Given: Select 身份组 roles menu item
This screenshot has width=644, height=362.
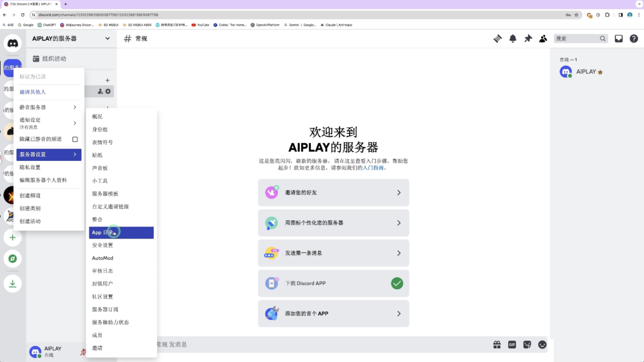Looking at the screenshot, I should tap(121, 129).
